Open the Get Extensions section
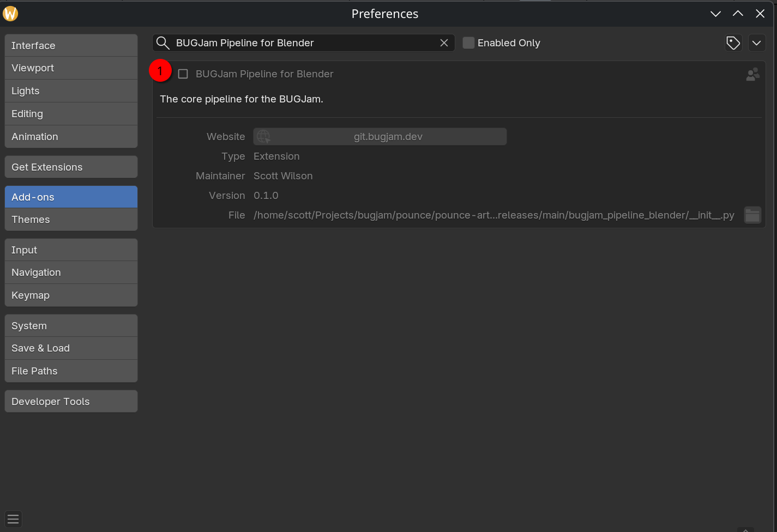Screen dimensions: 777x532 tap(71, 167)
